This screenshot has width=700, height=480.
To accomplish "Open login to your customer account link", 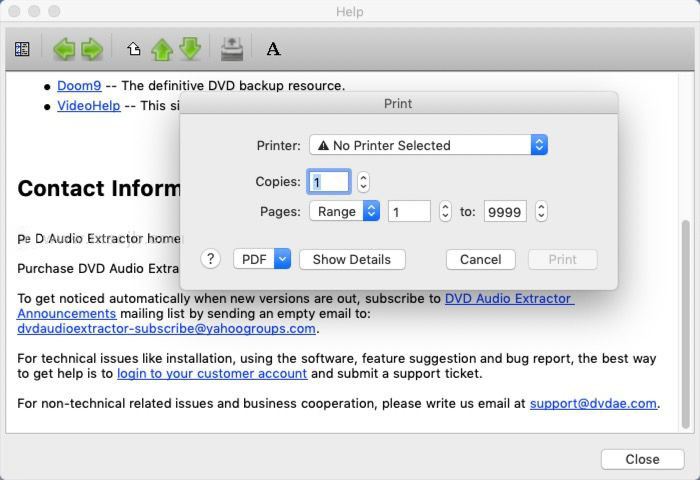I will pyautogui.click(x=212, y=373).
